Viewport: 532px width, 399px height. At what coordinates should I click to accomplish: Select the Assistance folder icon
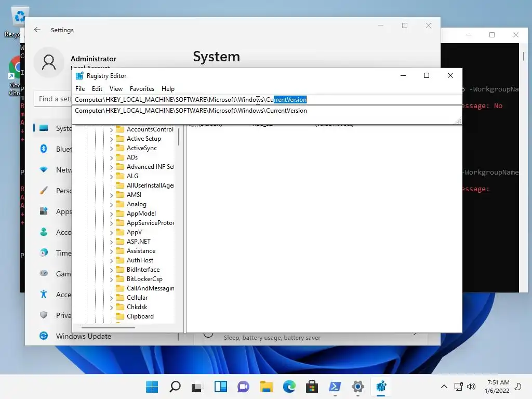(120, 251)
